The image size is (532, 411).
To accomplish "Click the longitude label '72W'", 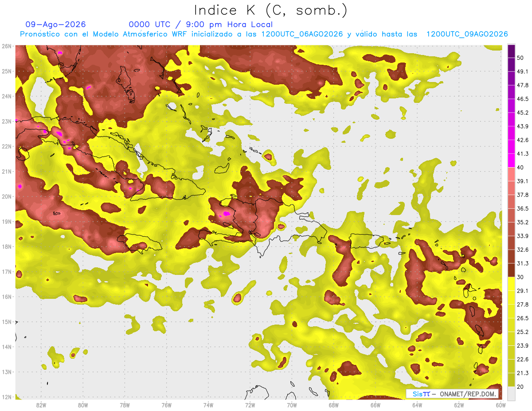I will point(250,405).
